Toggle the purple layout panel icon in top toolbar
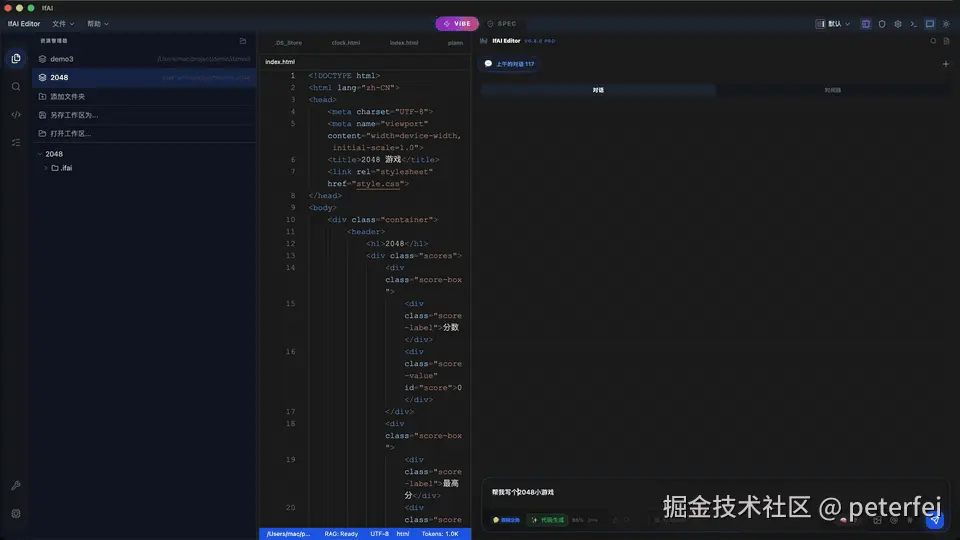 click(866, 24)
